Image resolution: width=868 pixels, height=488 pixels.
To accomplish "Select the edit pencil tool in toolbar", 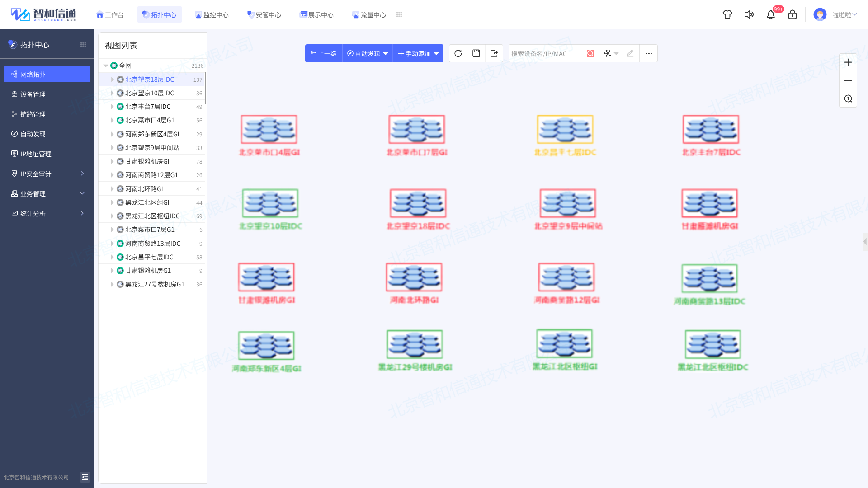I will tap(630, 53).
